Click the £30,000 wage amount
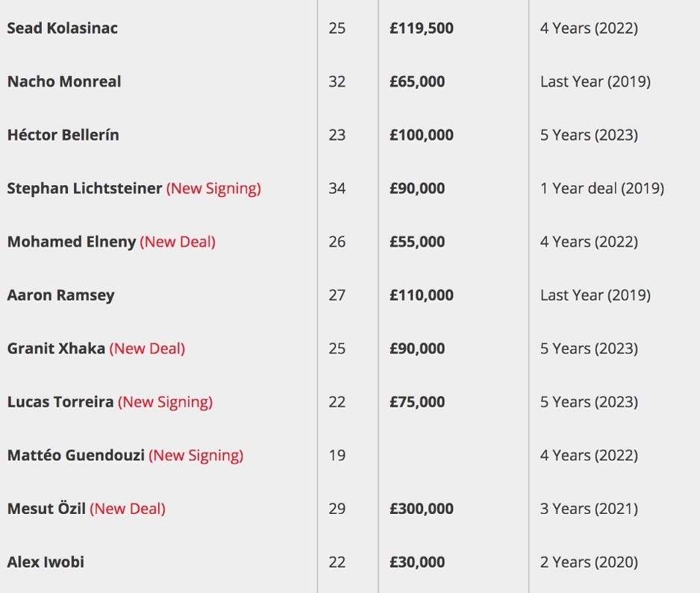Image resolution: width=700 pixels, height=593 pixels. 417,562
